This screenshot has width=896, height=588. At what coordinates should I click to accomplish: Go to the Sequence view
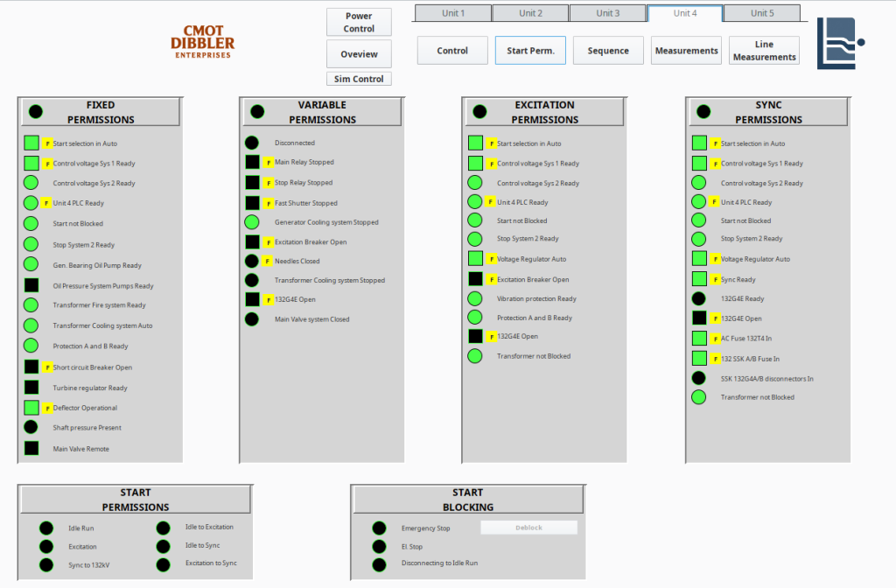click(608, 51)
